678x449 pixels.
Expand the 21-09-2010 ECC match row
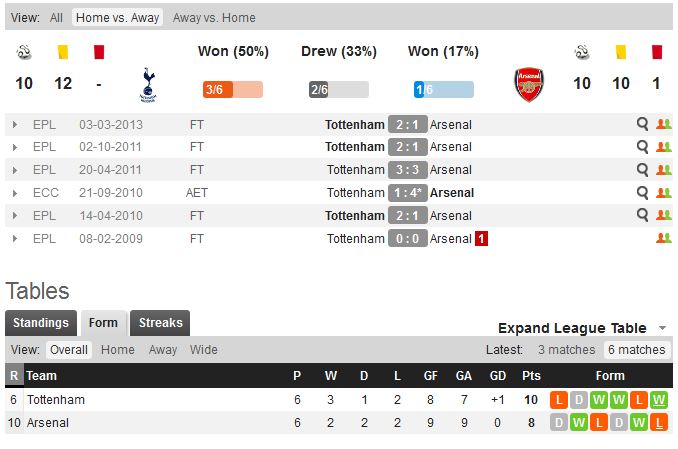[15, 193]
